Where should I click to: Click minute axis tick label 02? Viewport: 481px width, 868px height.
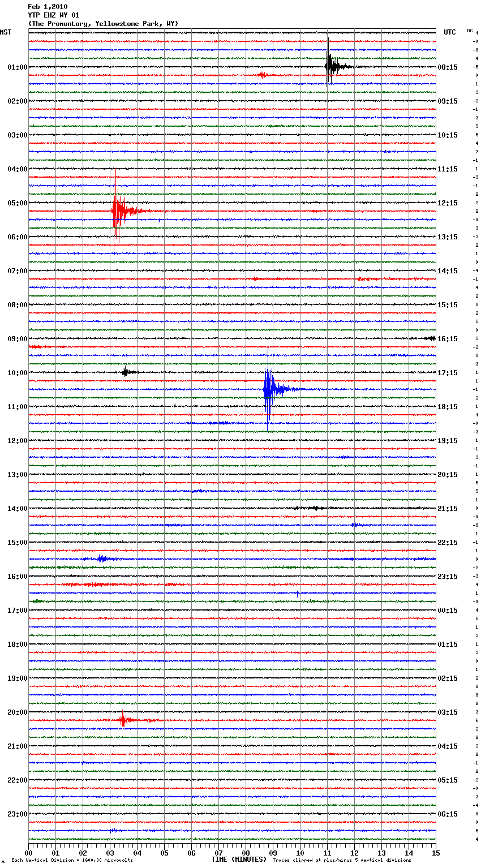(83, 853)
